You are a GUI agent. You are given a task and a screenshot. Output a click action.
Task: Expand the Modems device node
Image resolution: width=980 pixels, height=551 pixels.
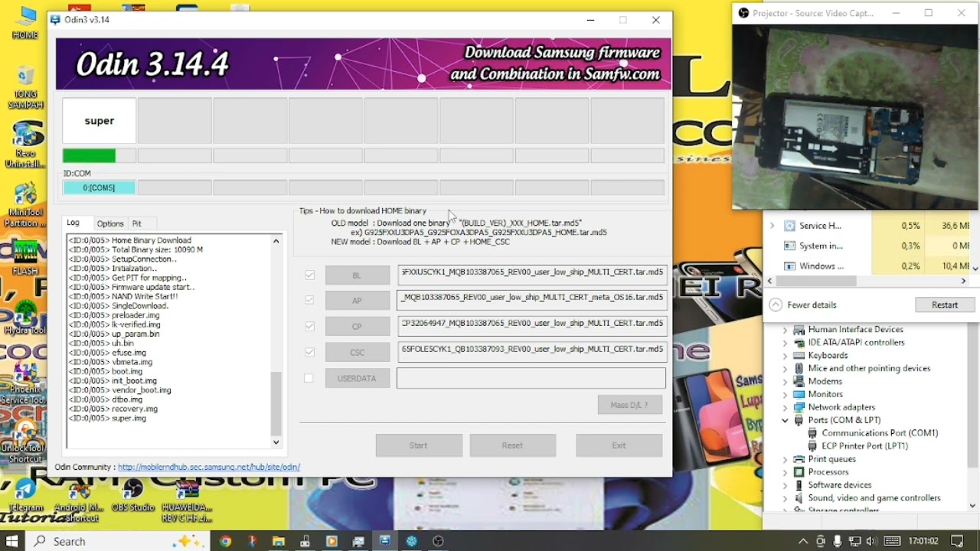[785, 382]
